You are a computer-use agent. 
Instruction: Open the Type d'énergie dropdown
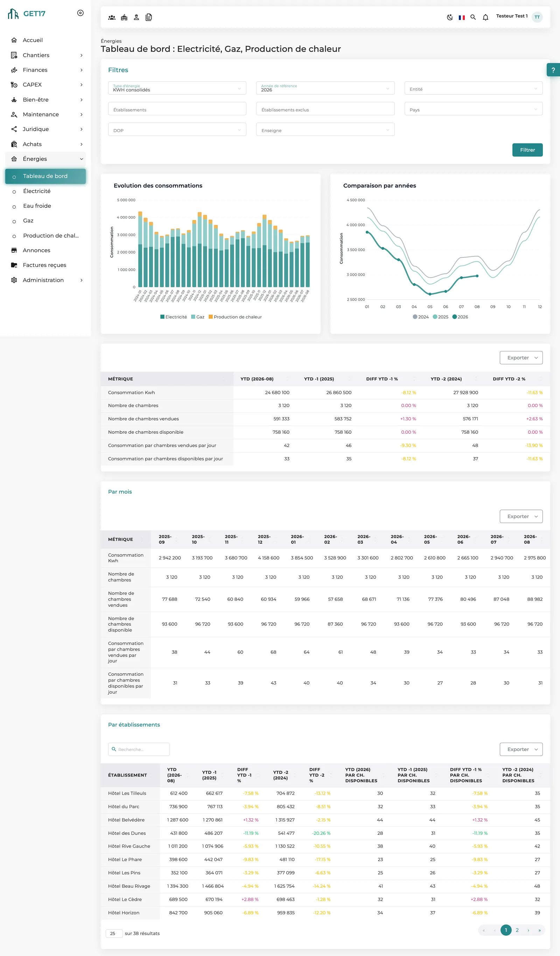point(177,88)
